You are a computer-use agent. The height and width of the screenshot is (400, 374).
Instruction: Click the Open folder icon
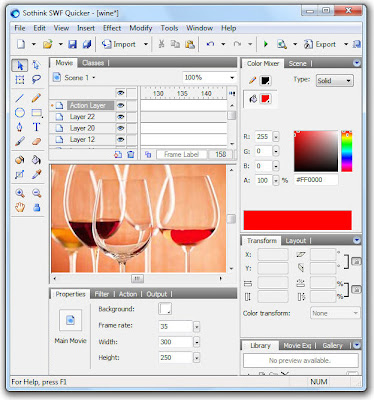pyautogui.click(x=48, y=44)
